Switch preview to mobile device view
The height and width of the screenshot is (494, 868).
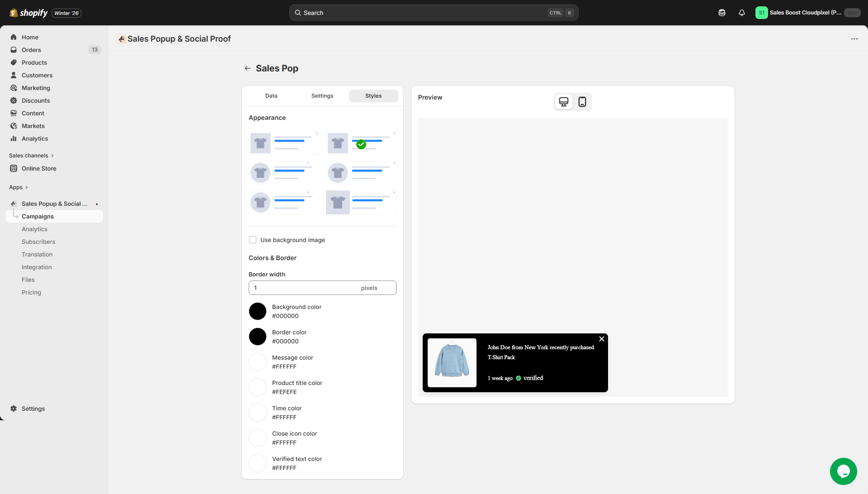click(x=582, y=102)
